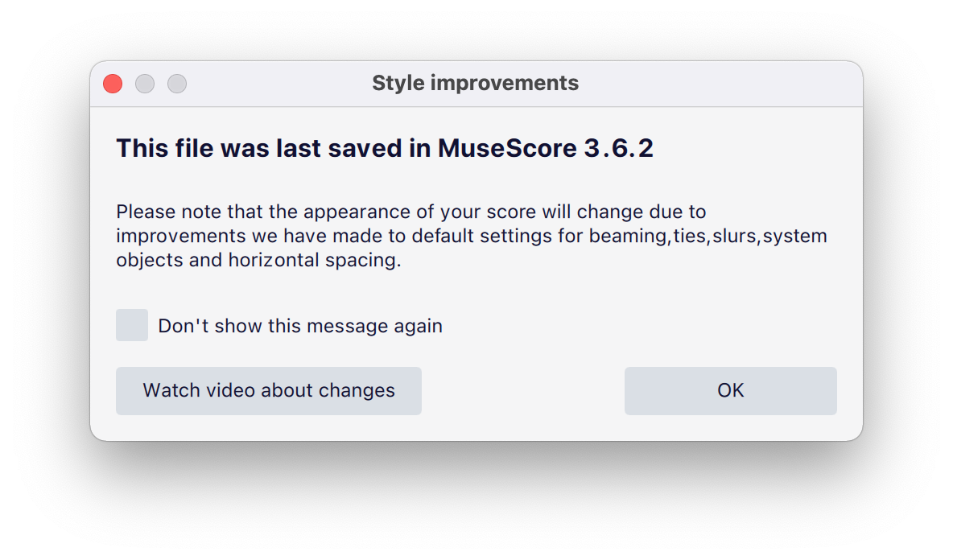The image size is (953, 560).
Task: Click the gray zoom button in titlebar
Action: pos(177,83)
